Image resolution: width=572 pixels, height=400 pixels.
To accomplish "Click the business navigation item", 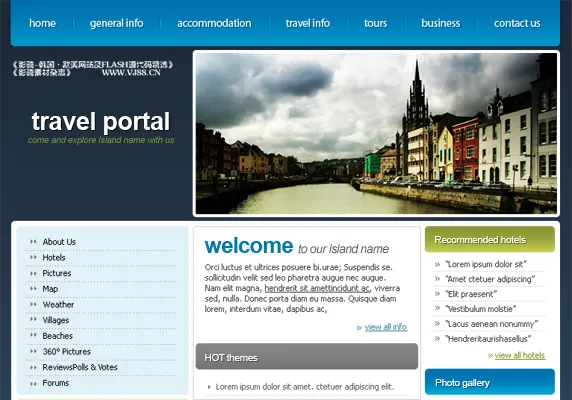I will click(440, 23).
